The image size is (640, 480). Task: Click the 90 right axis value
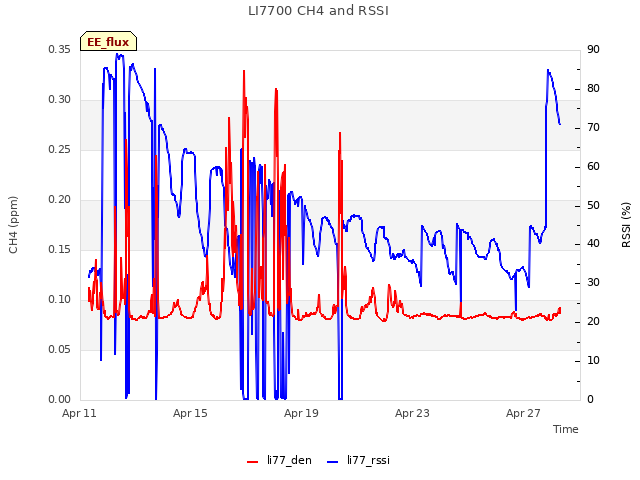click(x=593, y=50)
